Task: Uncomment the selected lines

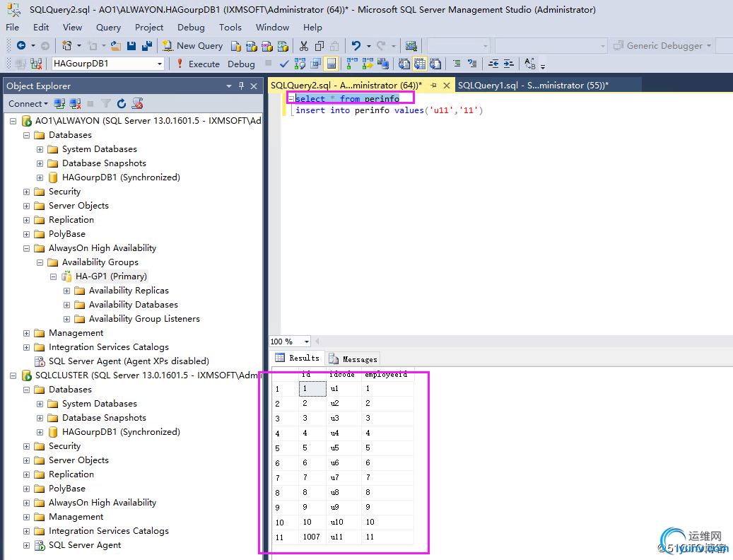Action: tap(473, 64)
